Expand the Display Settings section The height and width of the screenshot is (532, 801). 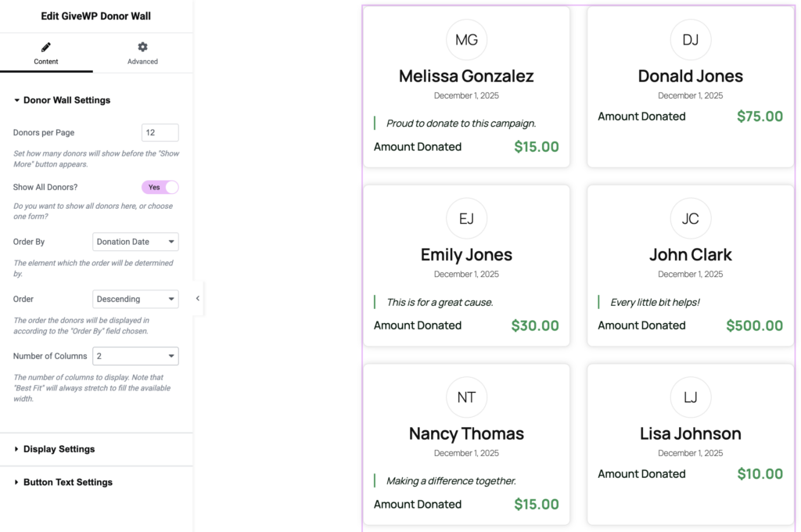59,449
